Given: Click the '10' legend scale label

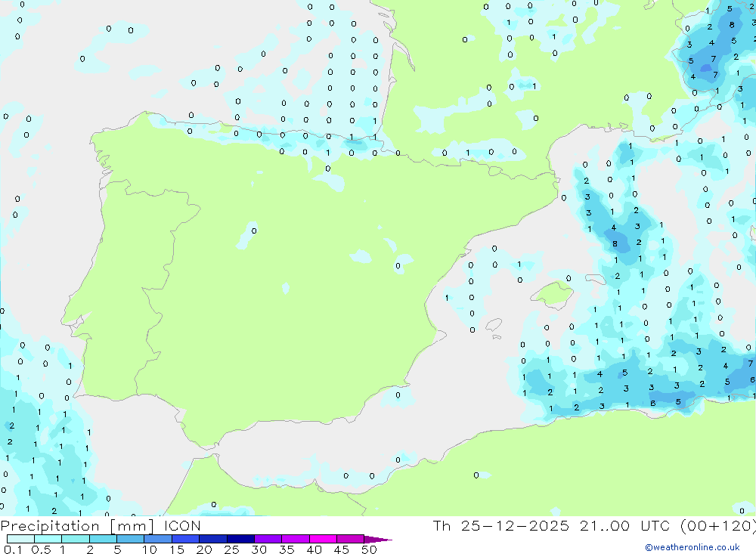Looking at the screenshot, I should pos(149,549).
